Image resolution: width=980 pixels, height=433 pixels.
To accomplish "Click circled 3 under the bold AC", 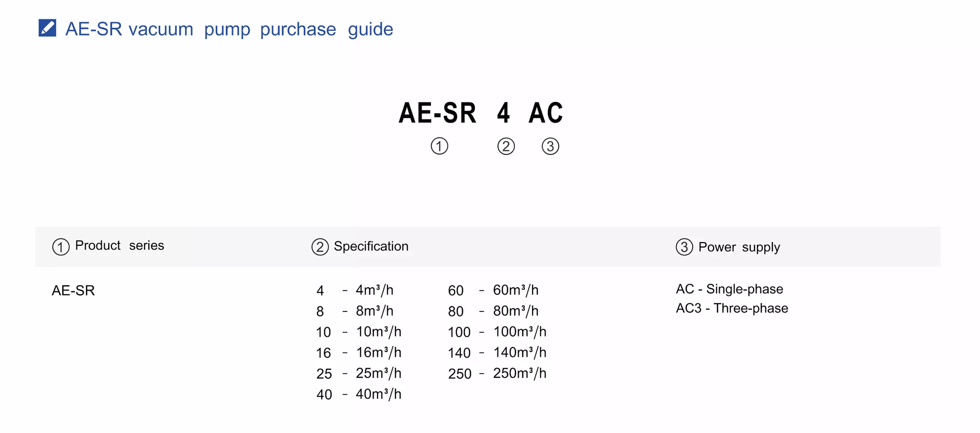I will [550, 146].
